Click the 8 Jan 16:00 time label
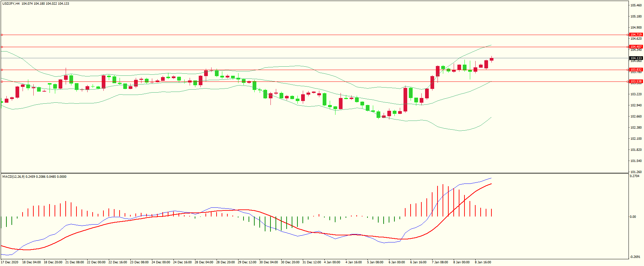644x266 pixels. coord(483,262)
